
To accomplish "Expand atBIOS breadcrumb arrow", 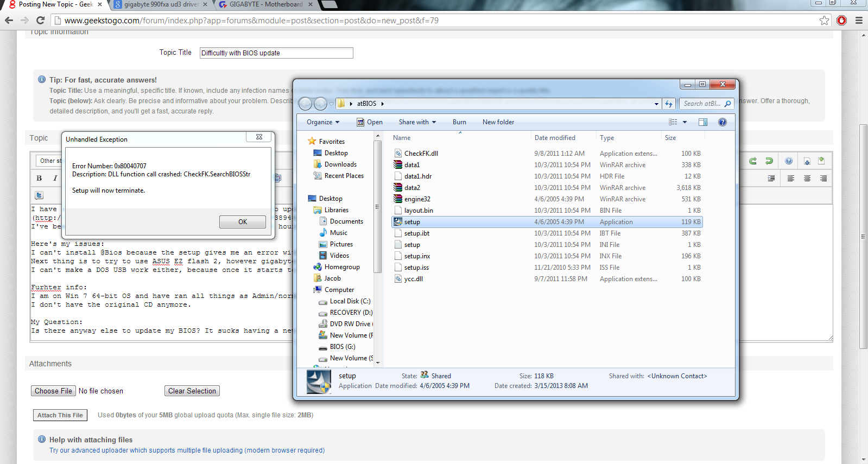I will pos(382,104).
